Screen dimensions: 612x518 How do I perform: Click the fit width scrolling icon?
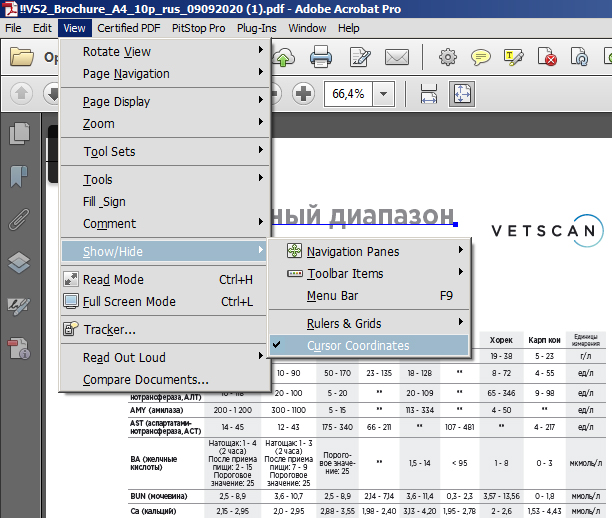coord(429,94)
